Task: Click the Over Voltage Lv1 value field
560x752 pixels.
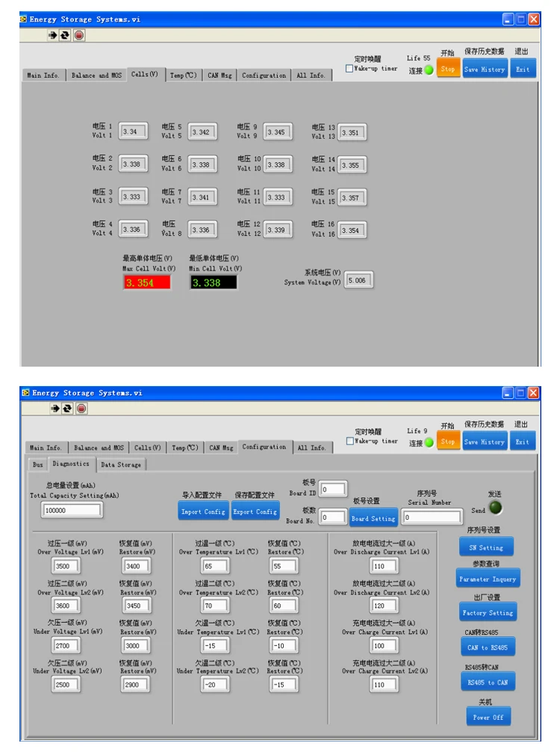Action: (x=65, y=566)
